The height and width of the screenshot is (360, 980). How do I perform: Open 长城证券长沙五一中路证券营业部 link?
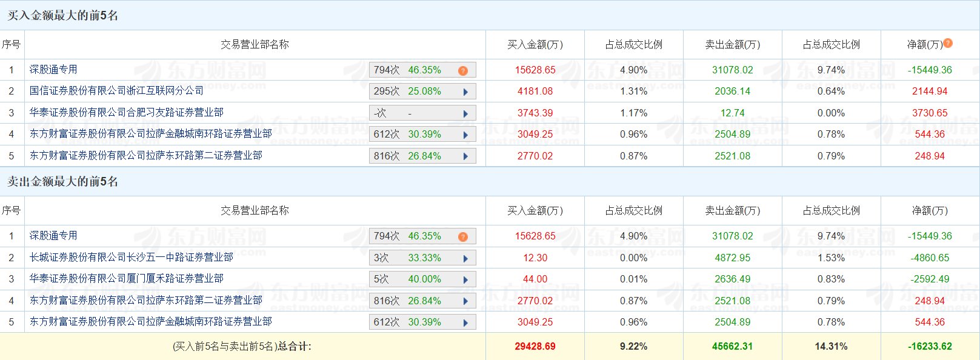(131, 258)
